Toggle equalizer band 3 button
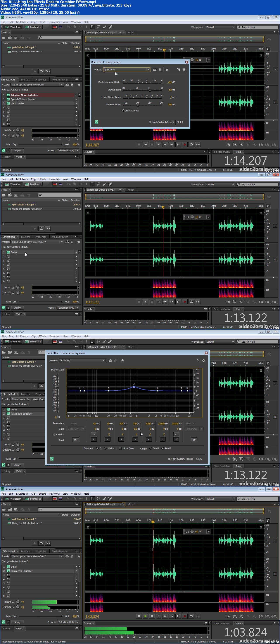This screenshot has height=644, width=280. [x=135, y=439]
